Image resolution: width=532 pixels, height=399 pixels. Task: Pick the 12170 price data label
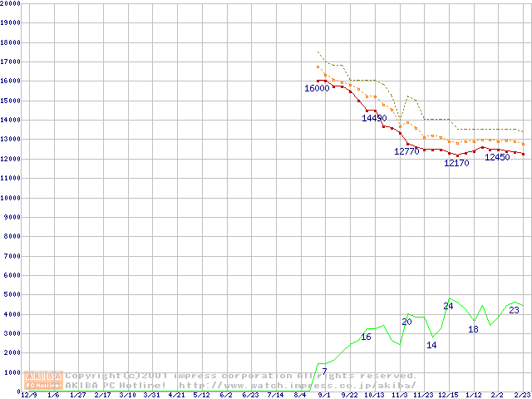pyautogui.click(x=456, y=163)
